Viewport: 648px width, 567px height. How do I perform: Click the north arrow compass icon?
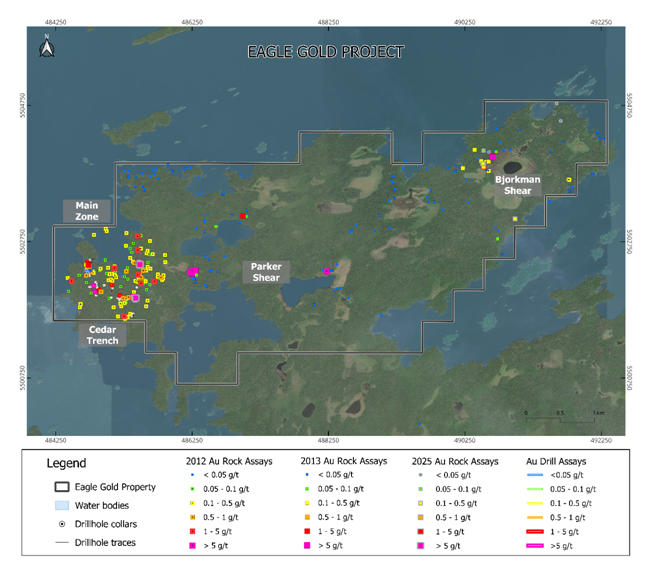pyautogui.click(x=45, y=43)
